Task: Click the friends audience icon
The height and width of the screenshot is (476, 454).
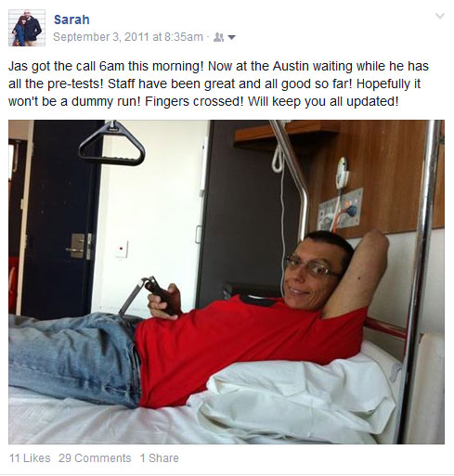Action: (x=218, y=37)
